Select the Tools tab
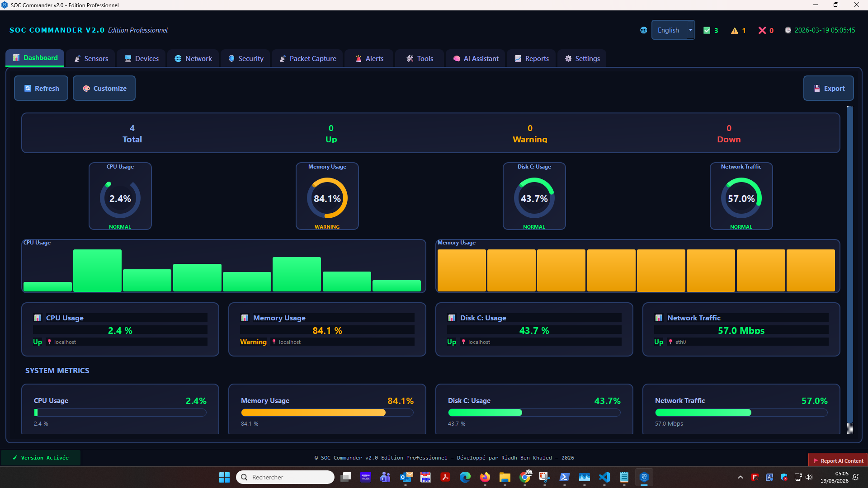The image size is (868, 488). click(x=420, y=59)
